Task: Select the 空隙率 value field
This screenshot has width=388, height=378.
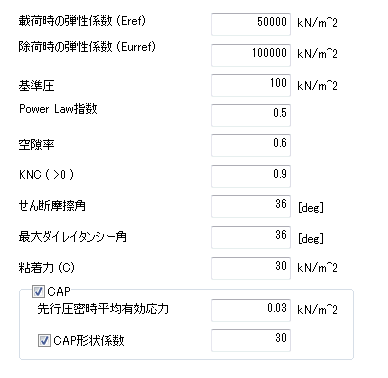Action: [251, 145]
